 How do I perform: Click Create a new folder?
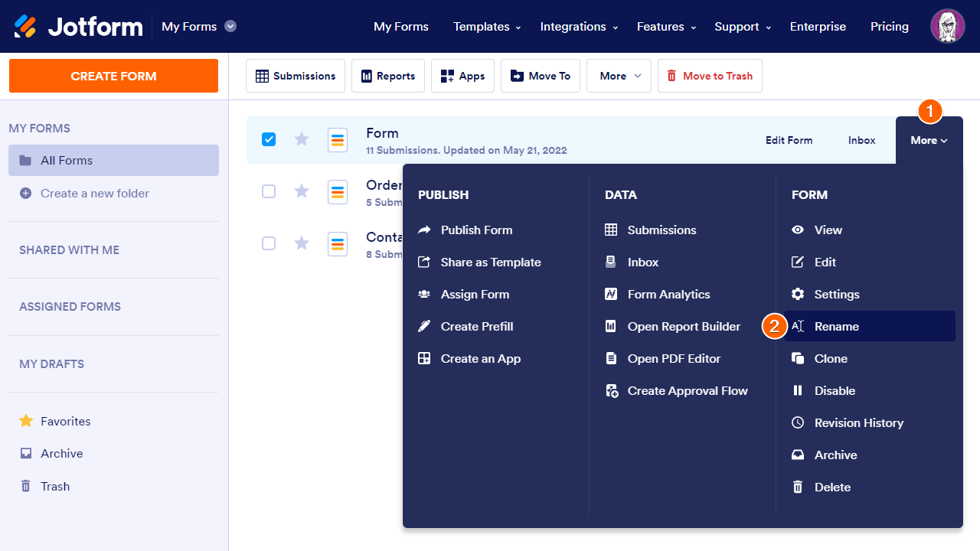[x=95, y=194]
